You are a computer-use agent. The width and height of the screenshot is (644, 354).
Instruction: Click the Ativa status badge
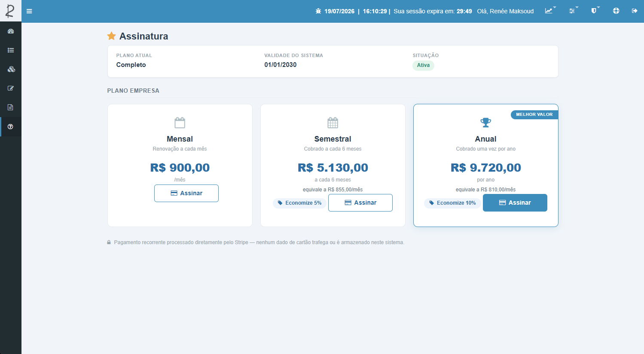click(x=423, y=65)
